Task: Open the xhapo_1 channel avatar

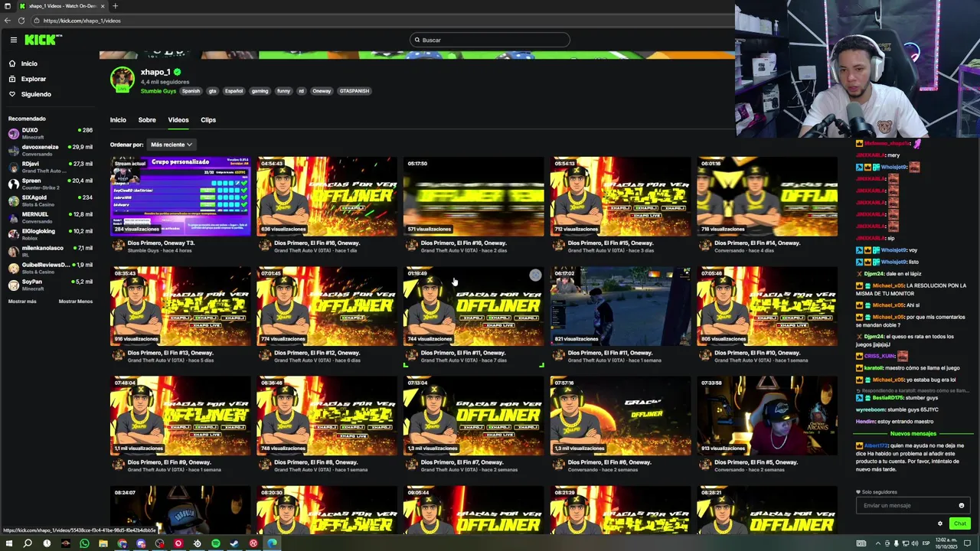Action: point(122,80)
